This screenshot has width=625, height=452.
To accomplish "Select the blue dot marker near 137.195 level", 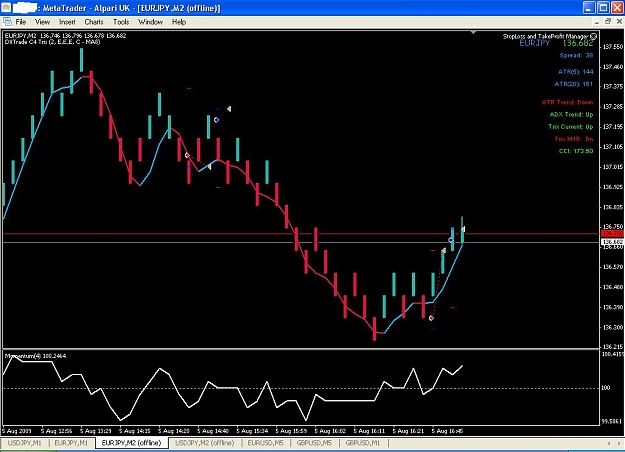I will point(216,120).
